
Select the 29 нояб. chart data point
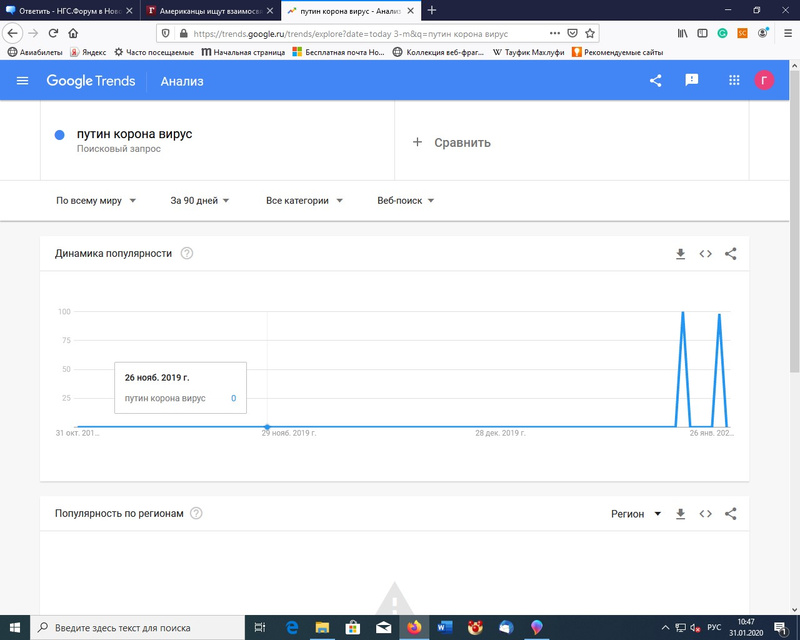click(x=267, y=427)
